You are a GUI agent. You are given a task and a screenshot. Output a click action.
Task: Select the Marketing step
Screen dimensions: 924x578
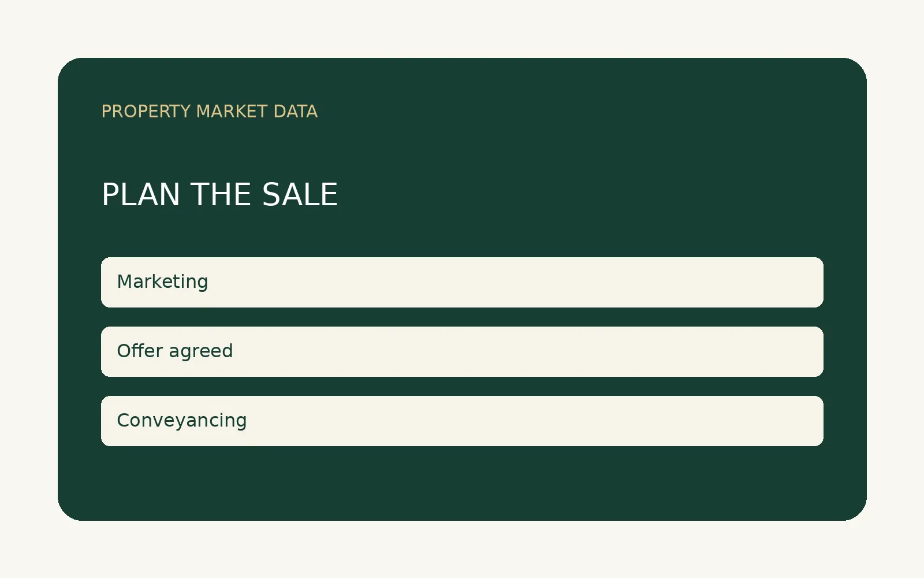tap(462, 282)
